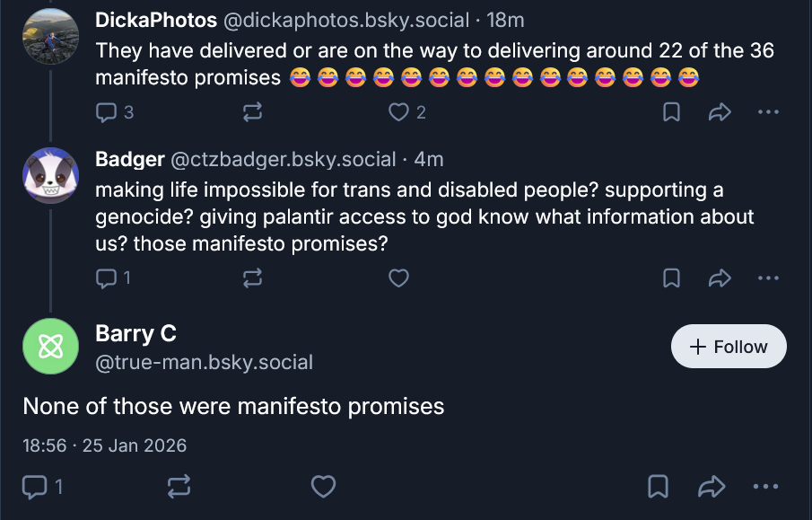The width and height of the screenshot is (812, 520).
Task: Follow Barry C
Action: [729, 347]
